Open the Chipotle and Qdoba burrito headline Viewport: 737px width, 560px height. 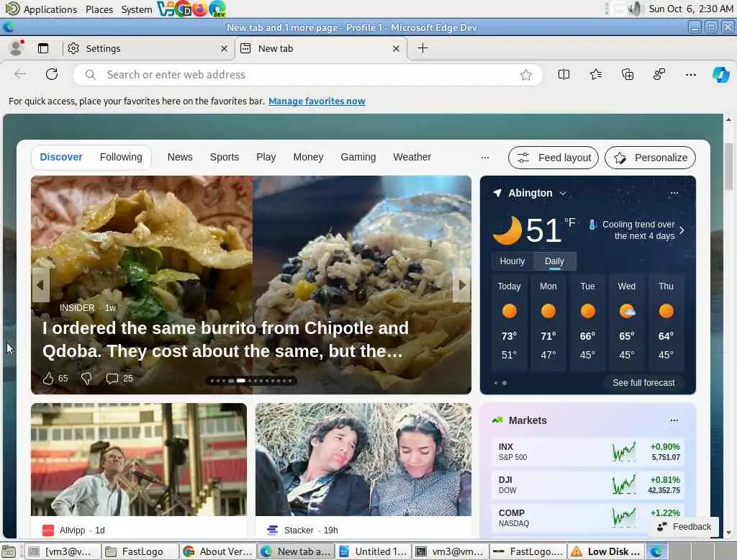point(225,340)
